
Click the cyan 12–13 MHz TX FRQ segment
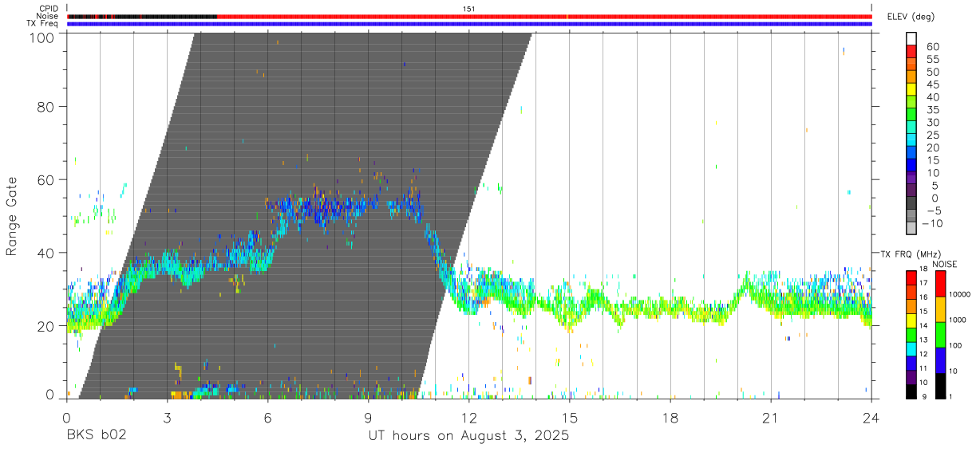(x=911, y=348)
